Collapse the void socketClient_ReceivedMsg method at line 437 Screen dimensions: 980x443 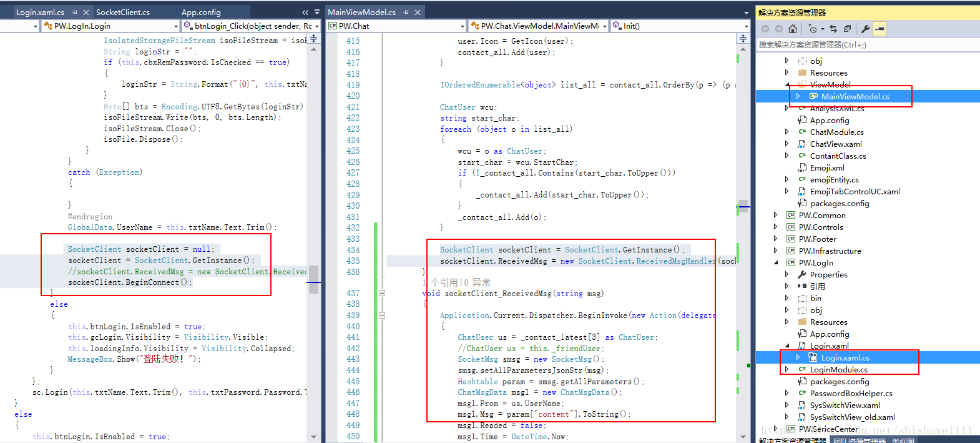tap(382, 293)
